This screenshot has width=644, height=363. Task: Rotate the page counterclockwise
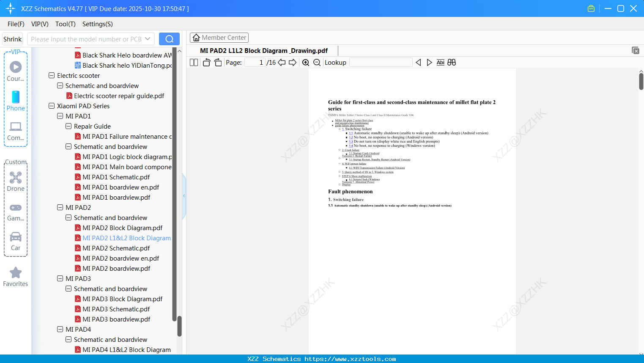pos(207,63)
